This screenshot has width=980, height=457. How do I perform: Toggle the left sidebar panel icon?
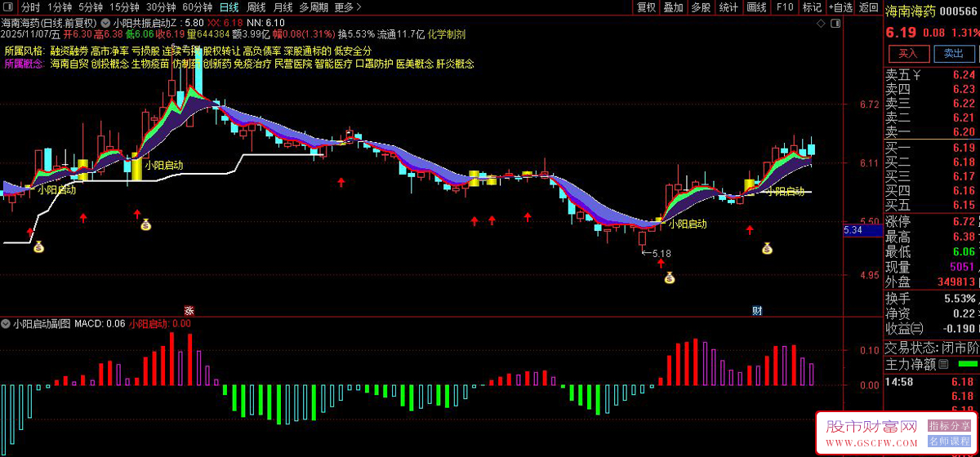coord(10,7)
